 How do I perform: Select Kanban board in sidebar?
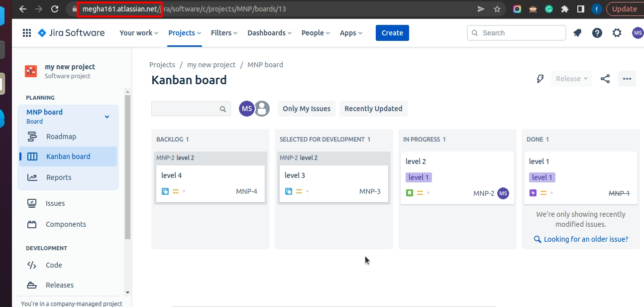pyautogui.click(x=68, y=156)
